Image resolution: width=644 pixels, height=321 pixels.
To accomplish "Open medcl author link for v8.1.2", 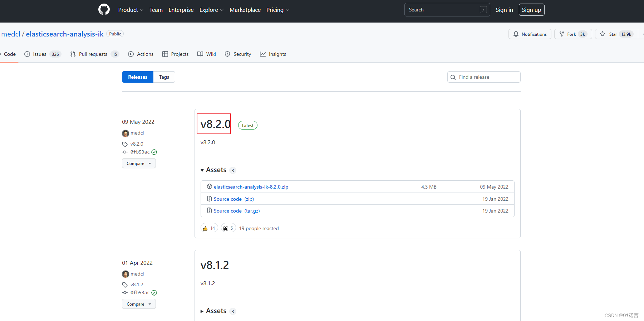I will point(137,274).
